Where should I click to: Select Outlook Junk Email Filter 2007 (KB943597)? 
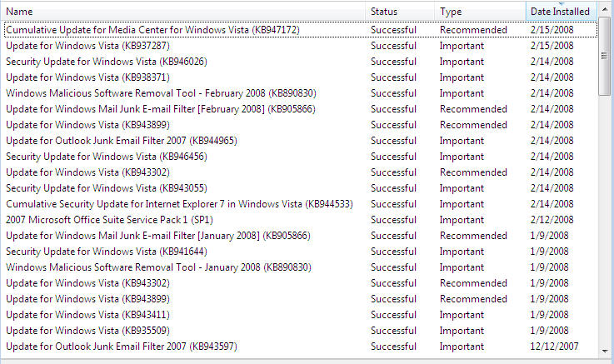[121, 347]
